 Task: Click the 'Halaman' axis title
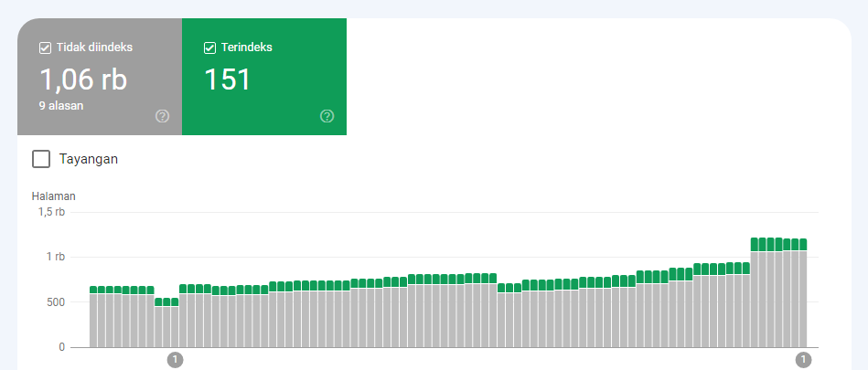click(54, 196)
